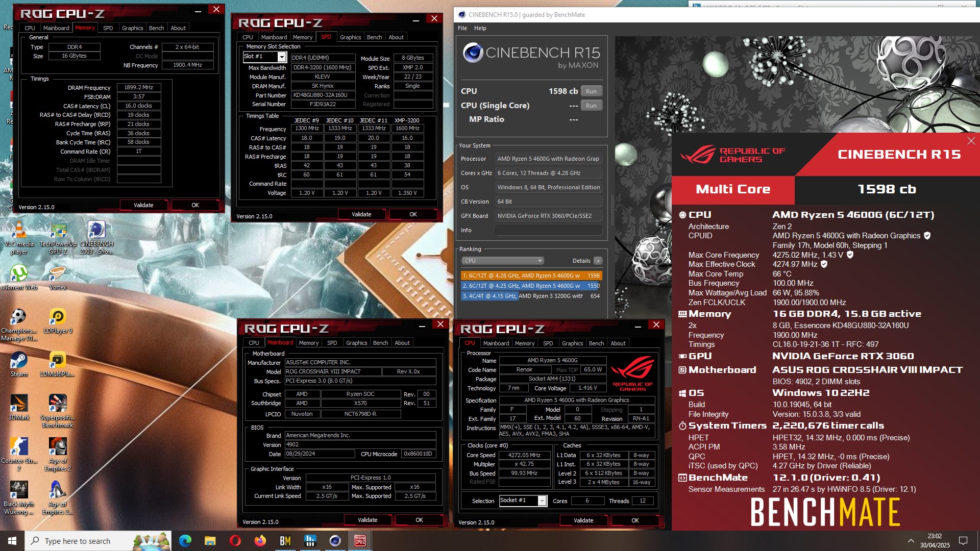Screen dimensions: 980x551
Task: Open Vortex desktop icon
Action: (x=58, y=278)
